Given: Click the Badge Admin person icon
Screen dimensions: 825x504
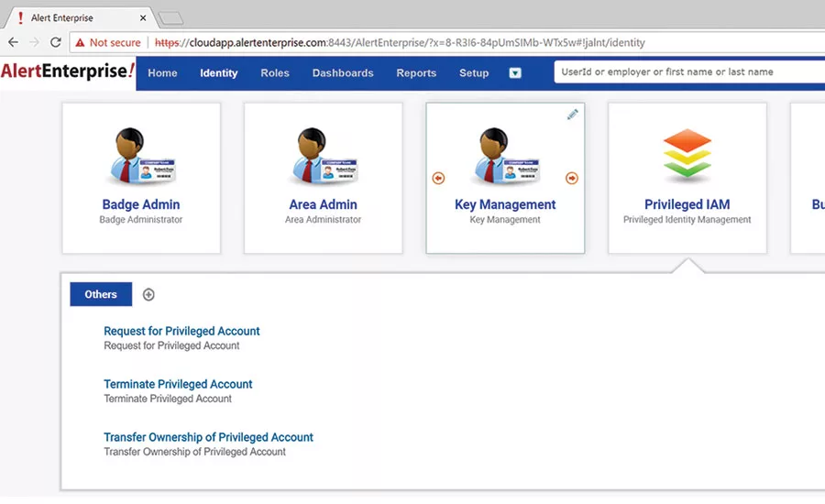Looking at the screenshot, I should pyautogui.click(x=141, y=157).
